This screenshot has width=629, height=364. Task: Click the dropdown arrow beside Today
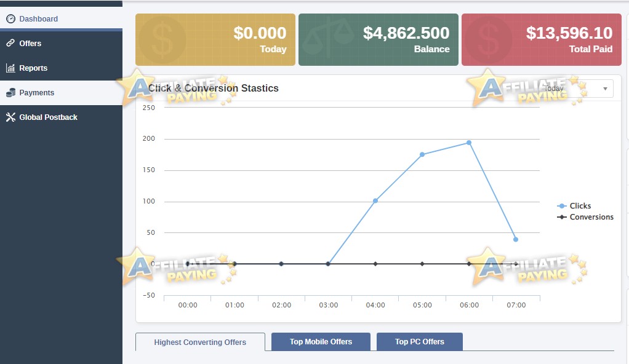[x=605, y=89]
